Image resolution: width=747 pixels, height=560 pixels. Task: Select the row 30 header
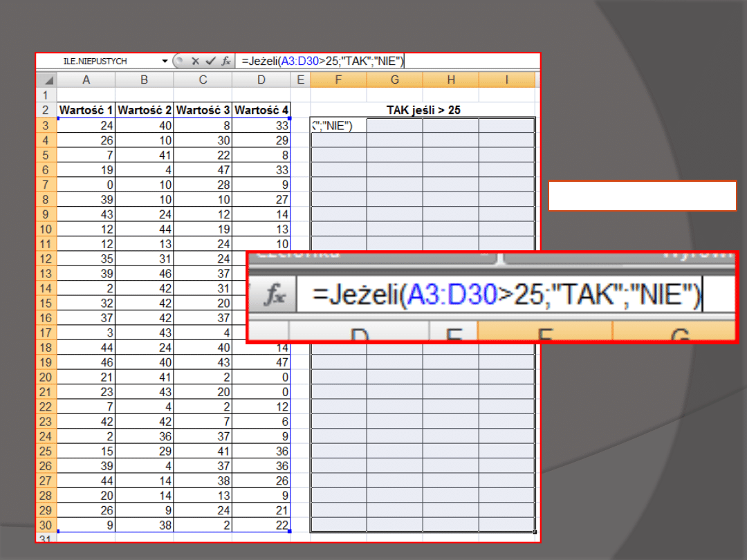click(x=46, y=524)
